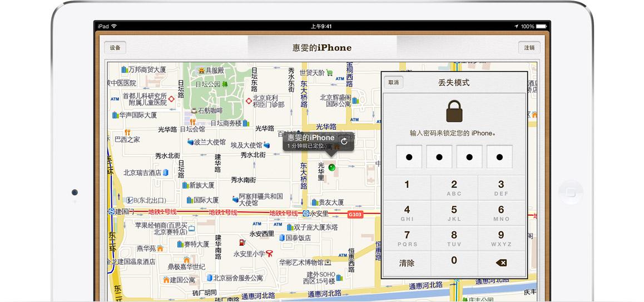Tap keypad digit 1
Viewport: 644px width, 302px height.
click(407, 188)
